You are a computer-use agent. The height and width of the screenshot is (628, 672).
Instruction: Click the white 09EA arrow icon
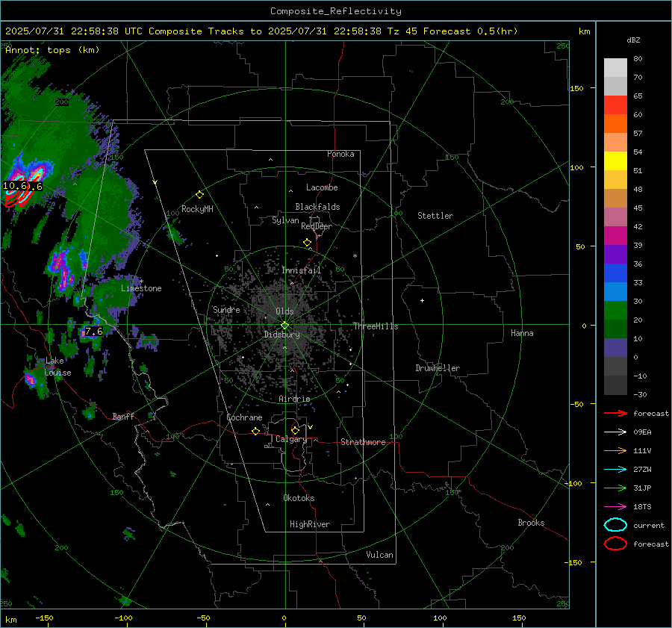pos(615,432)
